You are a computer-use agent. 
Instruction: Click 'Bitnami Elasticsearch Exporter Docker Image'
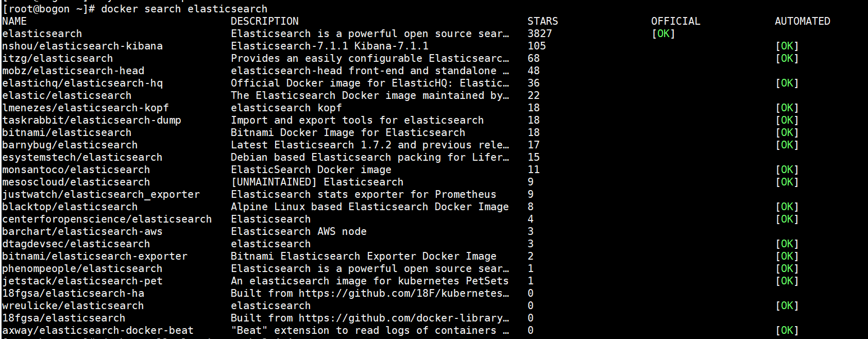364,256
